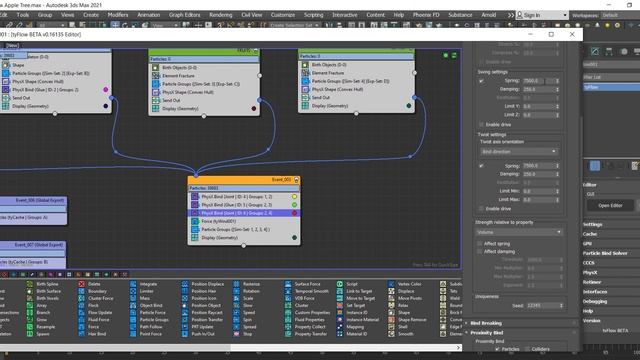Add the Birth Spline operator from depot
This screenshot has height=360, width=640.
coord(44,284)
